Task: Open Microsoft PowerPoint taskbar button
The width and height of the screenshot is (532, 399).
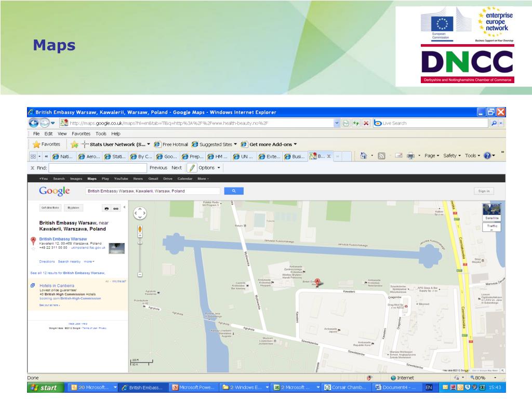Action: [x=193, y=388]
